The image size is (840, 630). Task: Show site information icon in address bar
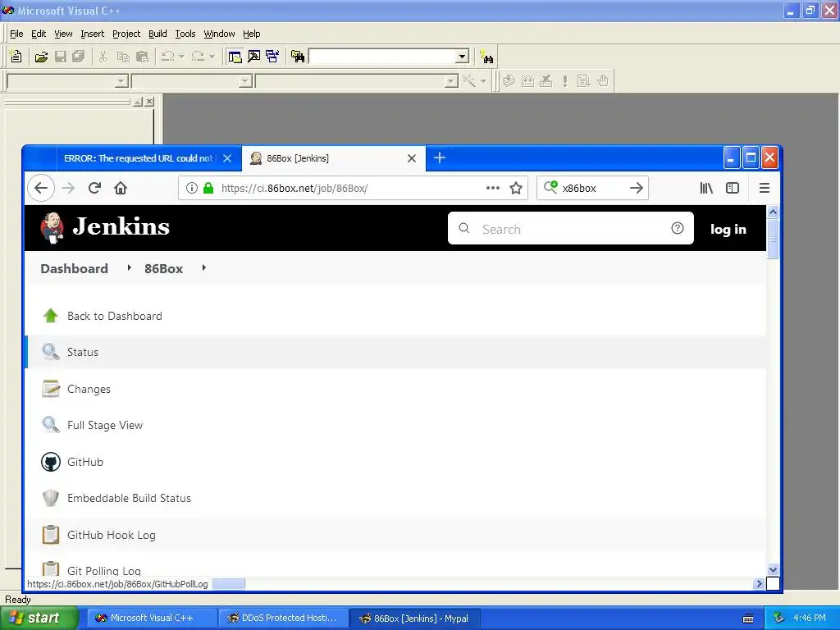tap(192, 188)
